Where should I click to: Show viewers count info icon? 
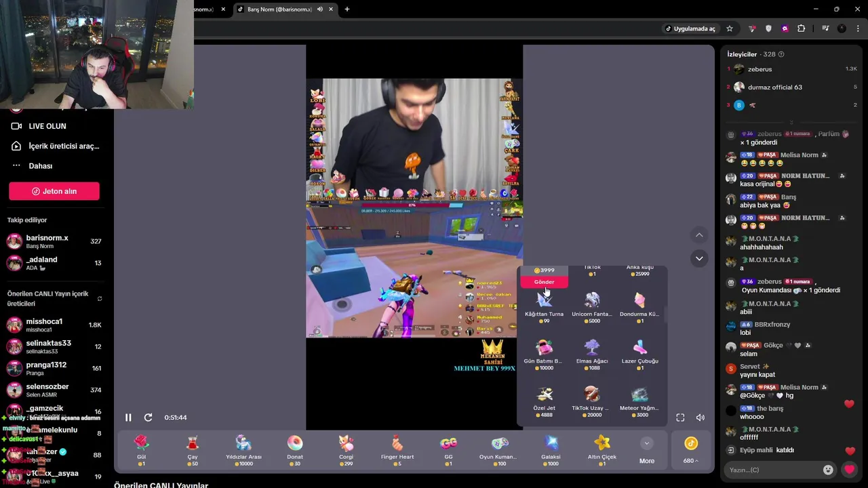point(781,54)
